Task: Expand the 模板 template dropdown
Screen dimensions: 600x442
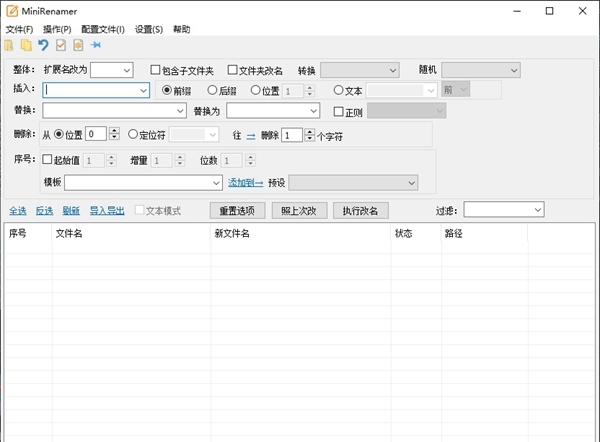Action: [x=216, y=183]
